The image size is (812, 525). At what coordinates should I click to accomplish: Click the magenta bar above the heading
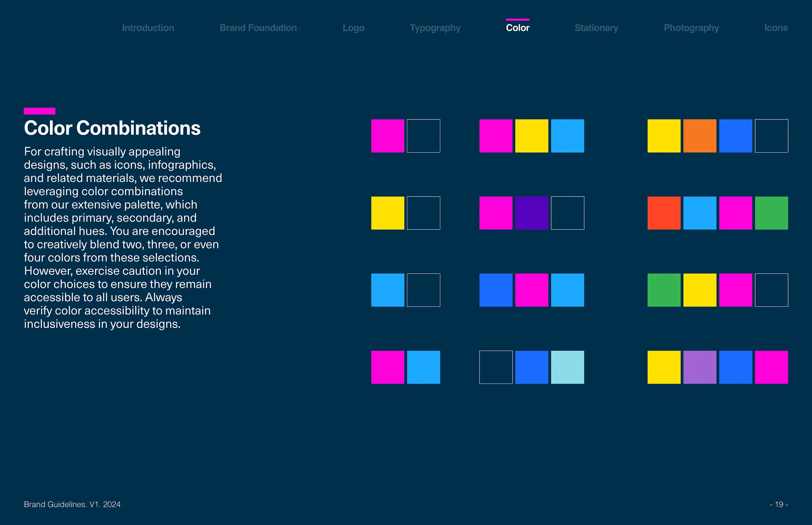(x=40, y=111)
